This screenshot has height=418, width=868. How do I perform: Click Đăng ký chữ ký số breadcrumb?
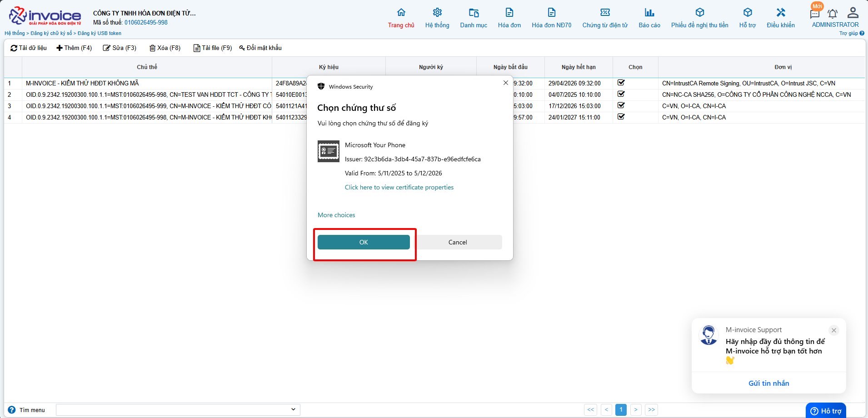tap(51, 33)
